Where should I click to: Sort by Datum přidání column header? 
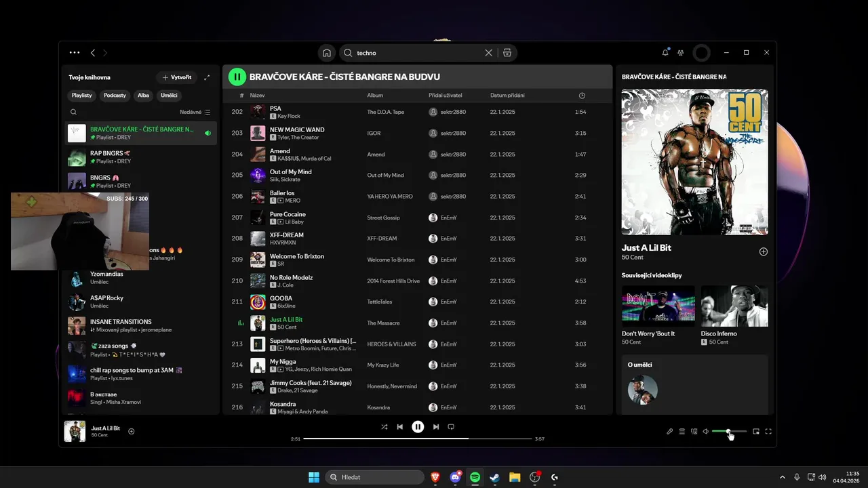click(x=507, y=96)
